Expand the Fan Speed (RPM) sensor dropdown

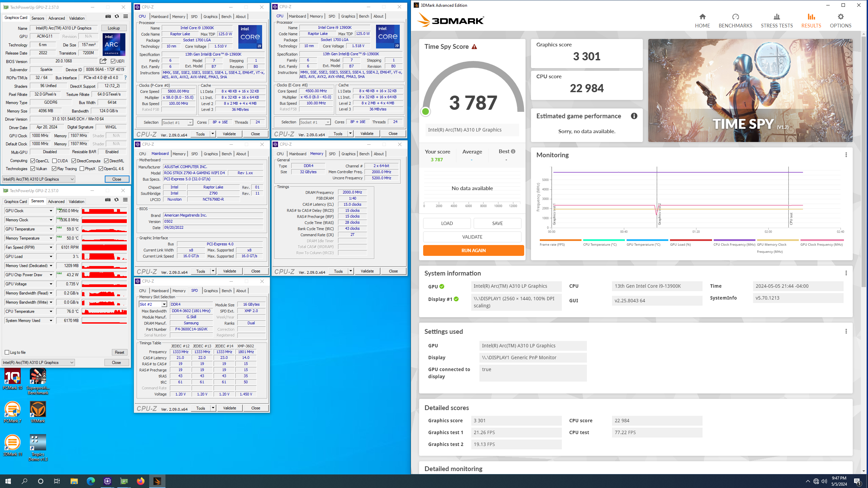pos(51,247)
